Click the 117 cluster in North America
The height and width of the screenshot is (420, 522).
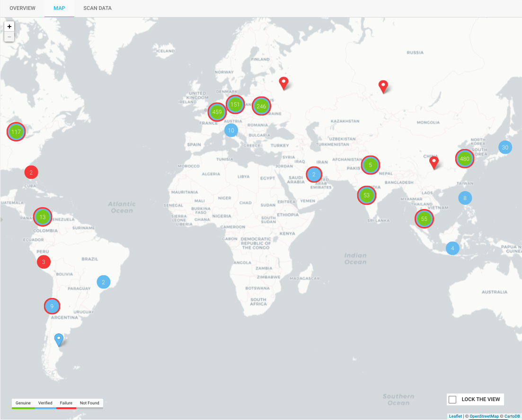[16, 132]
